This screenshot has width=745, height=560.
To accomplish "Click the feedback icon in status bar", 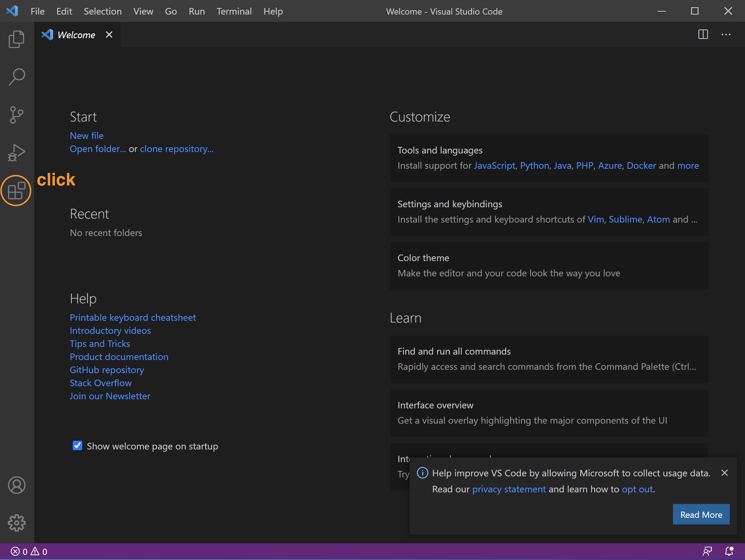I will pyautogui.click(x=707, y=551).
